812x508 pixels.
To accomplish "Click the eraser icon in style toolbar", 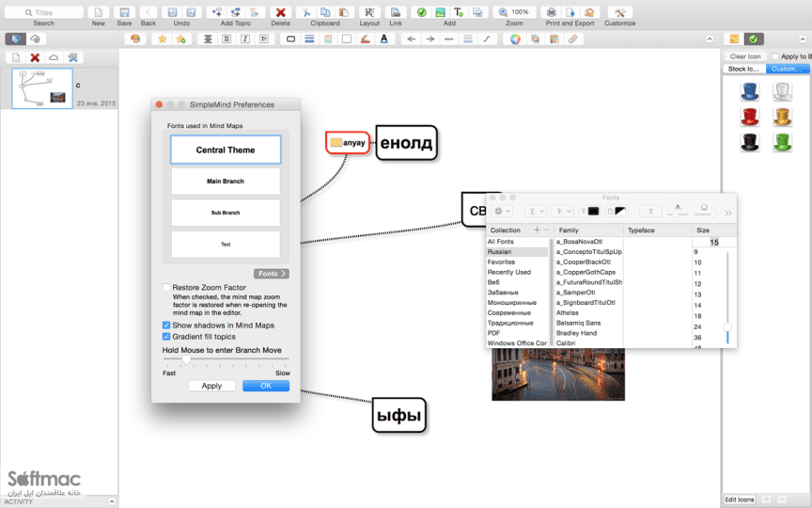I will click(x=572, y=39).
